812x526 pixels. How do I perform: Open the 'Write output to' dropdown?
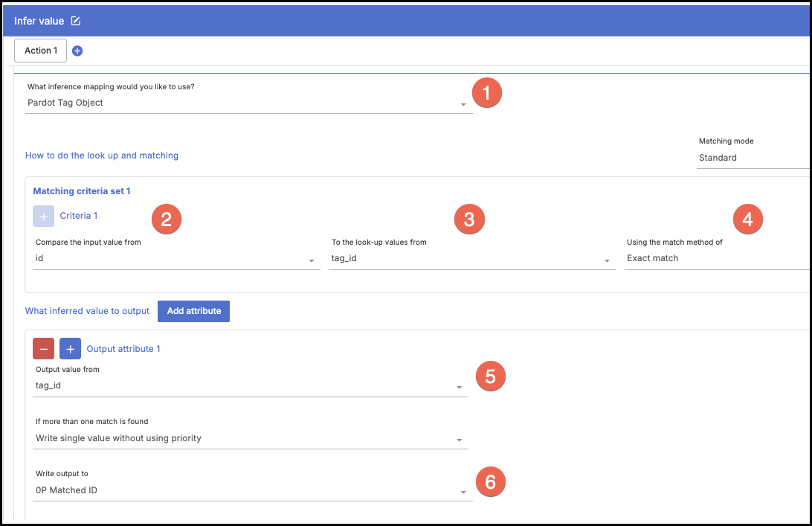tap(253, 491)
